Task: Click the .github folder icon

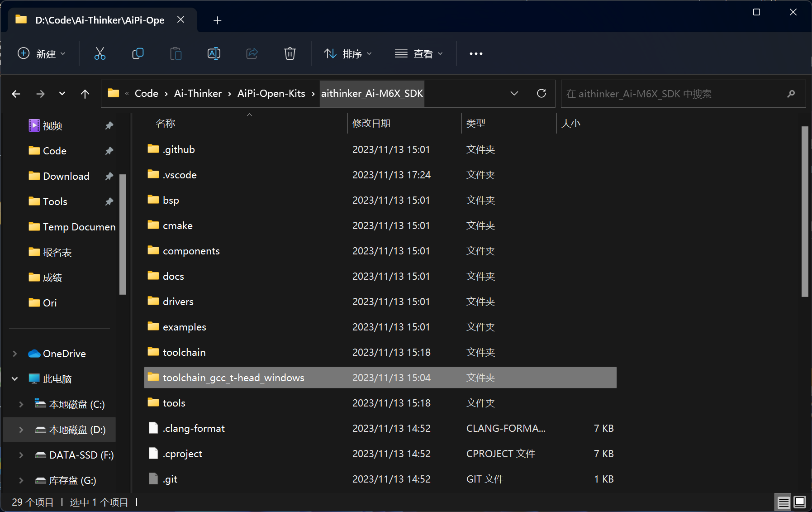Action: click(x=153, y=149)
